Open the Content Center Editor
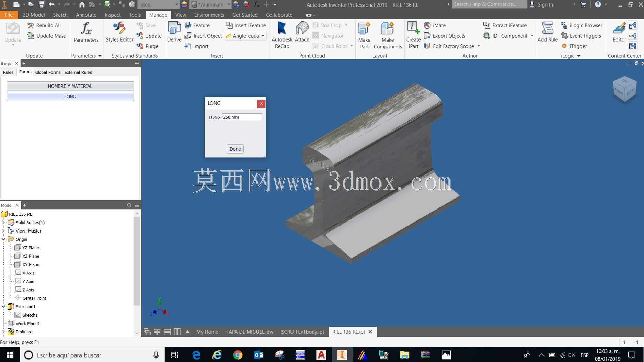The height and width of the screenshot is (362, 644). pyautogui.click(x=619, y=32)
